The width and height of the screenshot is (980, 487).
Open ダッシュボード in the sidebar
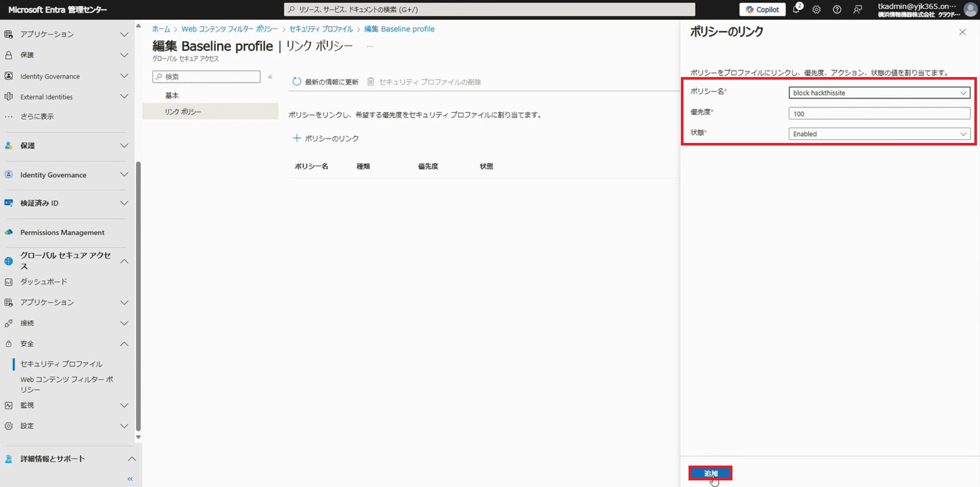[x=44, y=282]
